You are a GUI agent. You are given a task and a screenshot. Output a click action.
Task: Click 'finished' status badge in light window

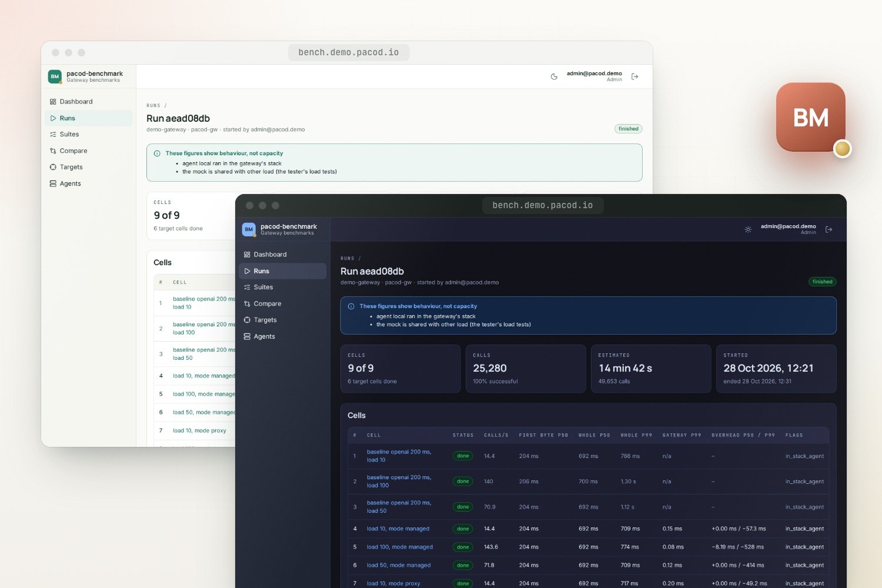pyautogui.click(x=628, y=129)
